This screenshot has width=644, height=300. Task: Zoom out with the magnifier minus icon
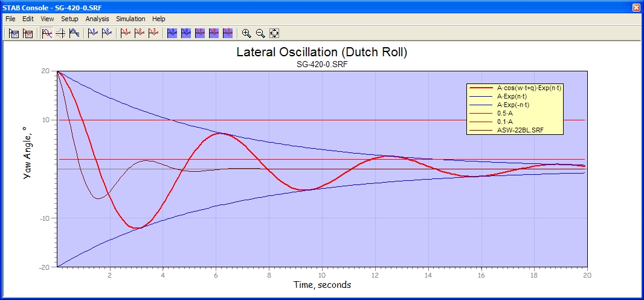260,34
